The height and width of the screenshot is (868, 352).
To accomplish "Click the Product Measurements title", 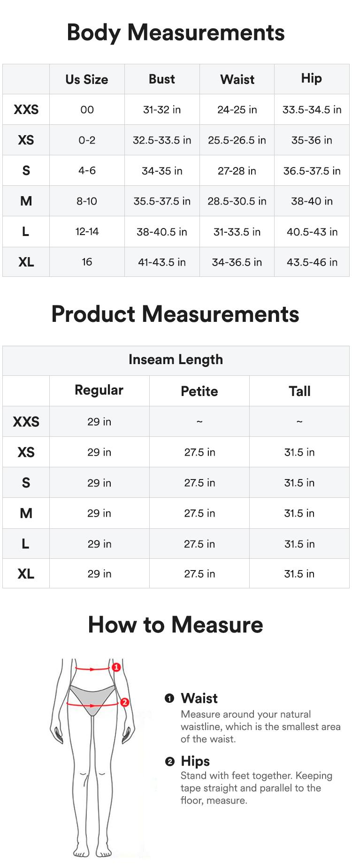I will pos(176,314).
